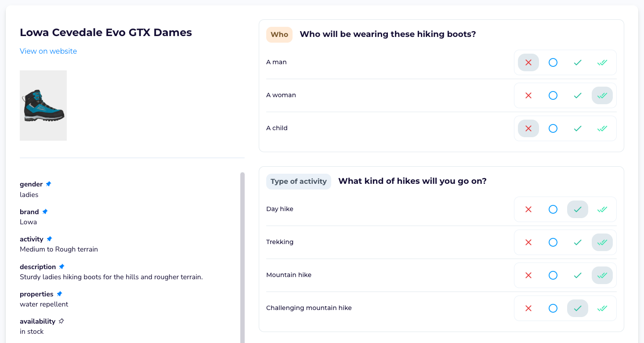The width and height of the screenshot is (644, 343).
Task: Pin the availability attribute
Action: pos(62,321)
